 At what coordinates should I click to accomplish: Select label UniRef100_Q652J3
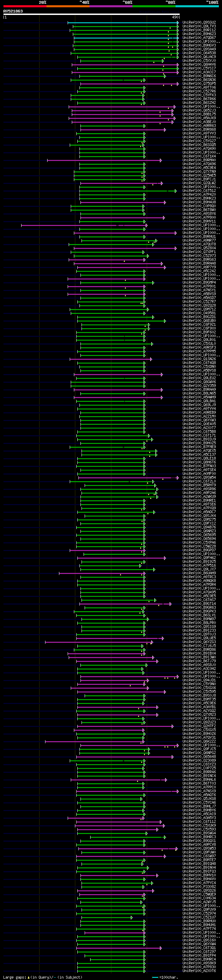(x=199, y=110)
